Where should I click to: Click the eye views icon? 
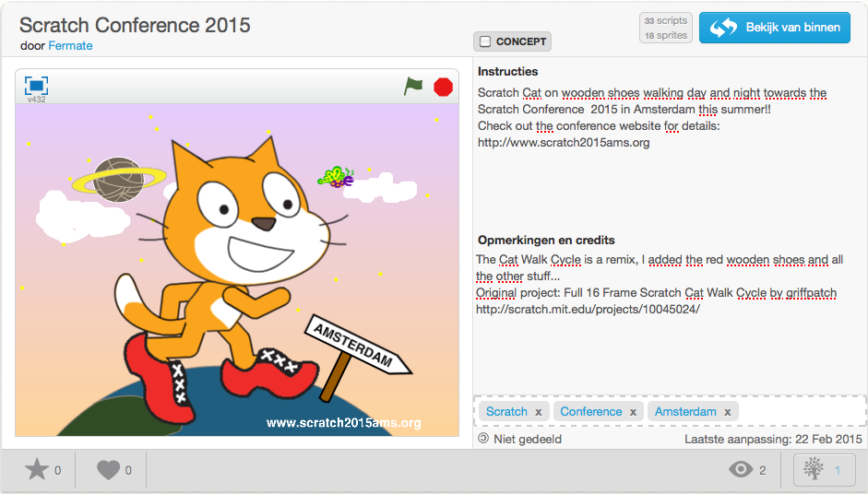[741, 470]
